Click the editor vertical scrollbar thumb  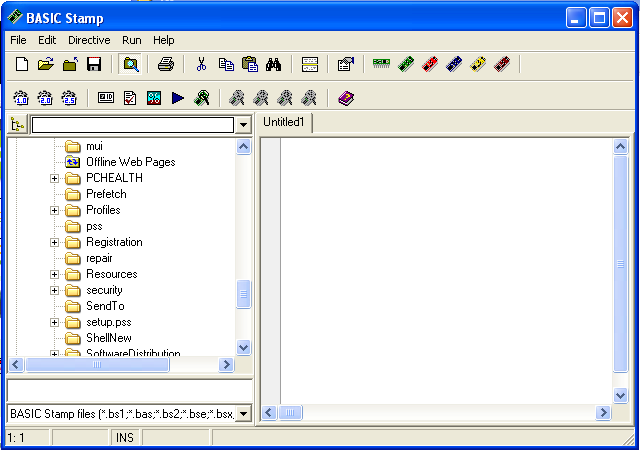[620, 264]
